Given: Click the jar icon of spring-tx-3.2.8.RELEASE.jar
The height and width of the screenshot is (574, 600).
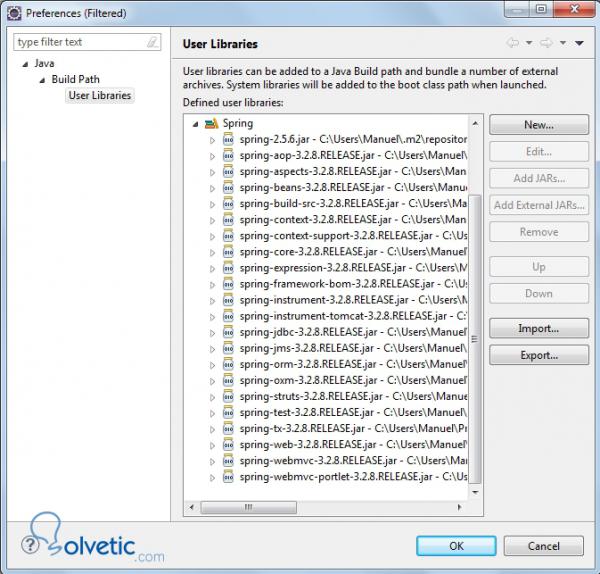Looking at the screenshot, I should coord(228,429).
